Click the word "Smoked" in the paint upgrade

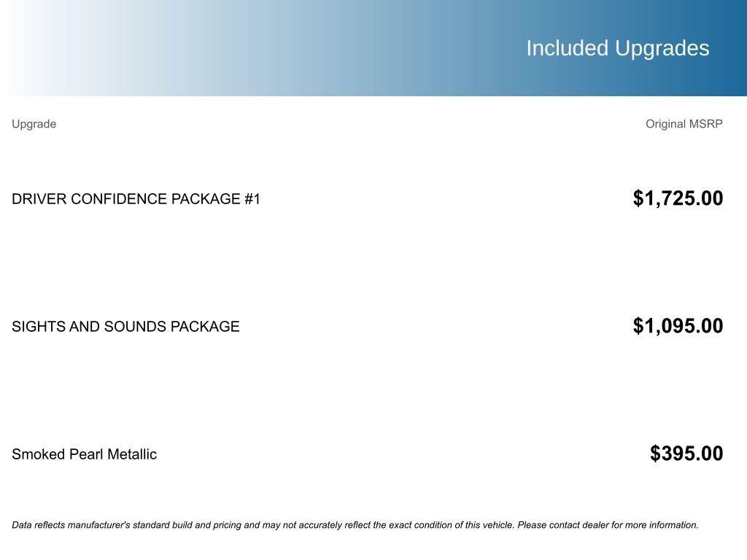38,454
